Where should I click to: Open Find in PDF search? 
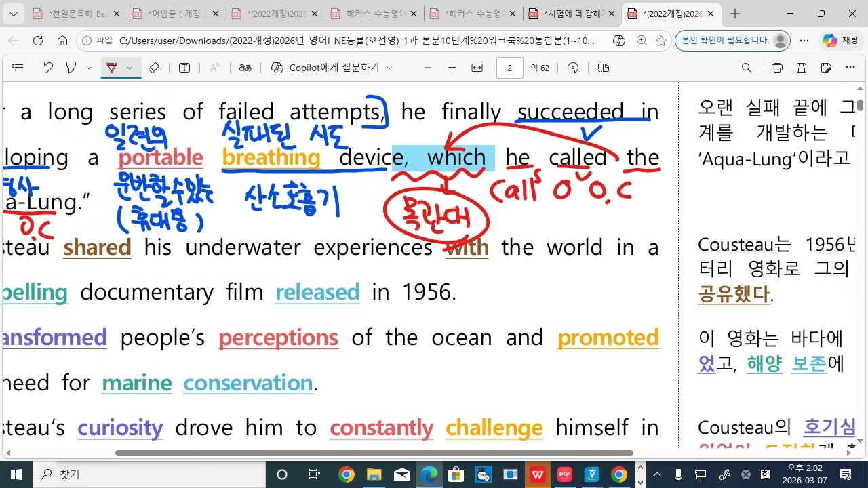click(x=747, y=68)
